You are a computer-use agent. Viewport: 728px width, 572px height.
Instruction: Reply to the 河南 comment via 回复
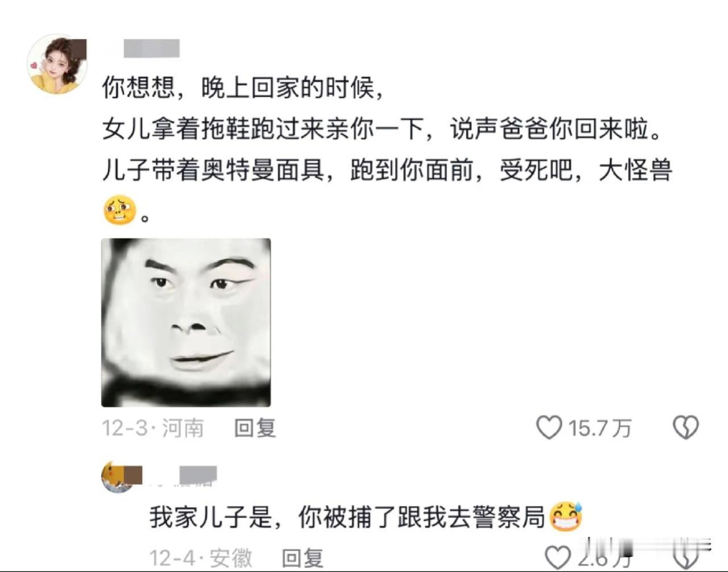(x=255, y=428)
